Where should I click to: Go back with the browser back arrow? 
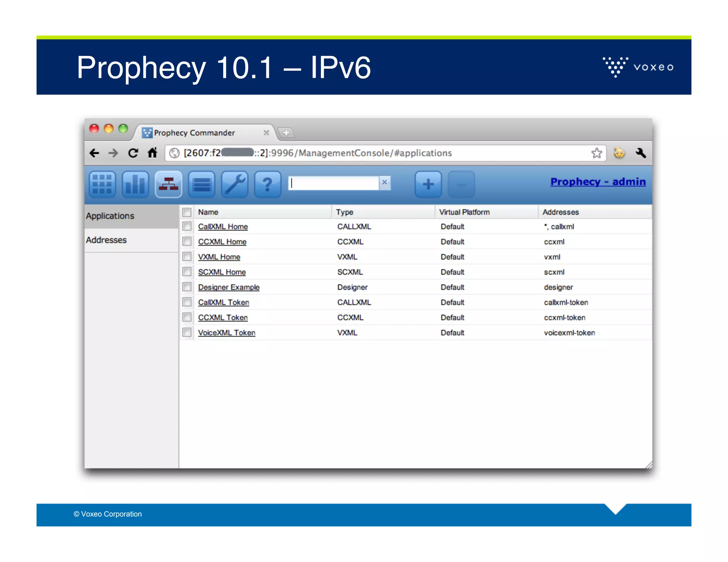[x=94, y=153]
